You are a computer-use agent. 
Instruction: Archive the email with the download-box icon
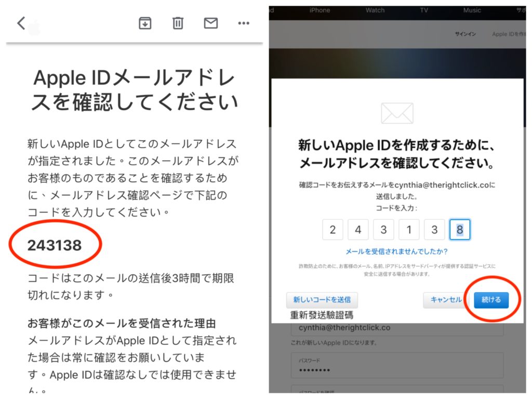[x=145, y=23]
